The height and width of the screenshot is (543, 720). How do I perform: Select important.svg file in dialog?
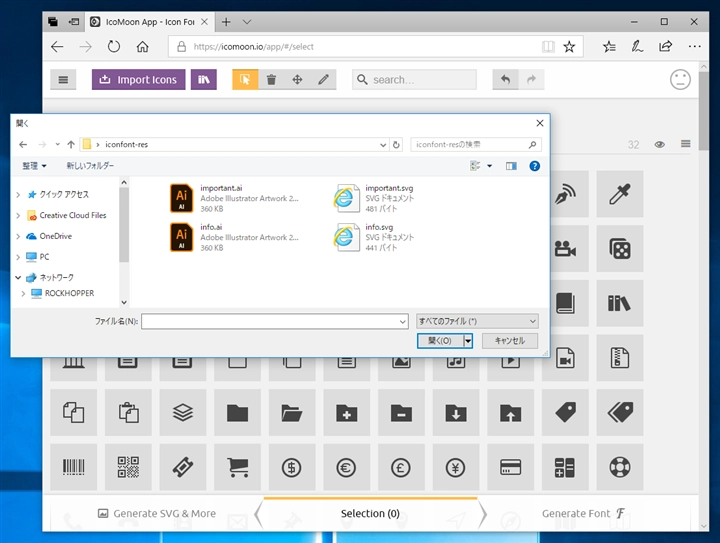(374, 198)
